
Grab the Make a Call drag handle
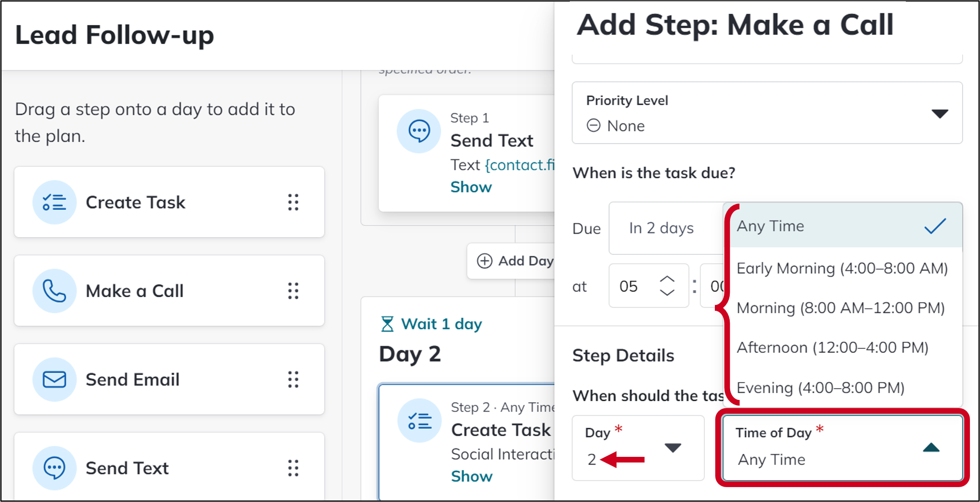tap(293, 291)
